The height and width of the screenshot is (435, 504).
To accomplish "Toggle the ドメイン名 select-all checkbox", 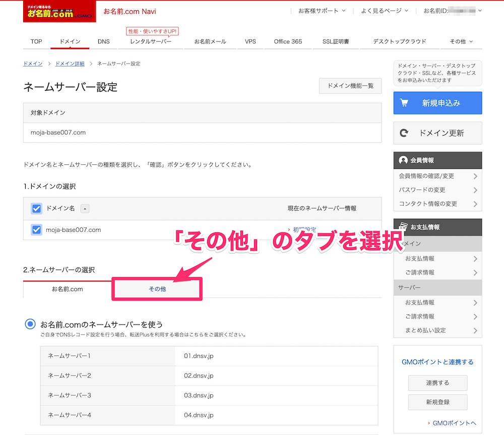I will (x=36, y=208).
